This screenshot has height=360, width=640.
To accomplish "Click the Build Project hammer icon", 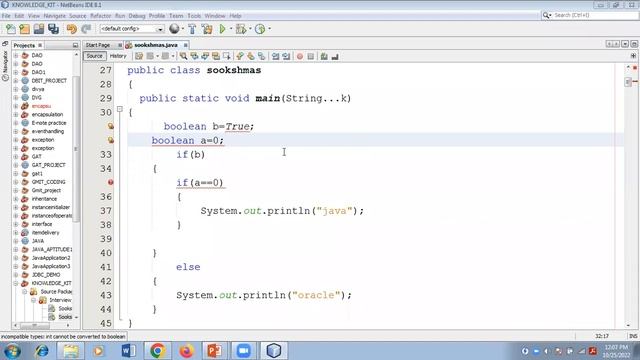I will click(x=192, y=29).
